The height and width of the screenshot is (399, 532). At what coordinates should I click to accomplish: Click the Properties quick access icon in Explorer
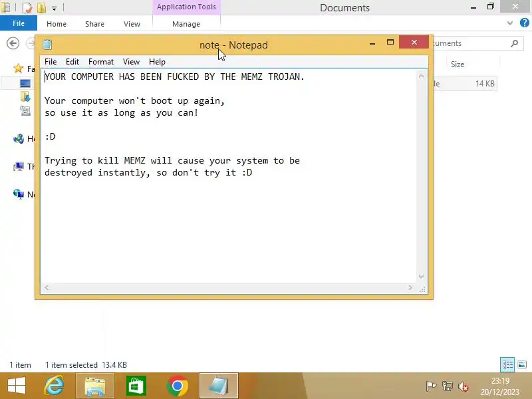point(27,7)
